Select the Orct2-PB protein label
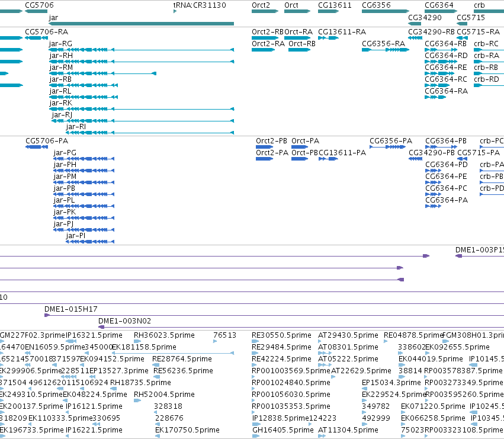The width and height of the screenshot is (504, 439). pos(271,141)
